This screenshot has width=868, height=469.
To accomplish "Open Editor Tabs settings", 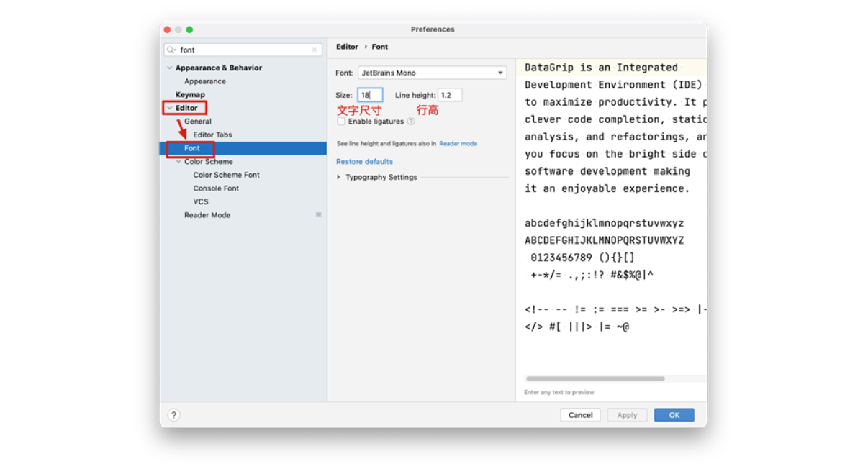I will pyautogui.click(x=212, y=135).
